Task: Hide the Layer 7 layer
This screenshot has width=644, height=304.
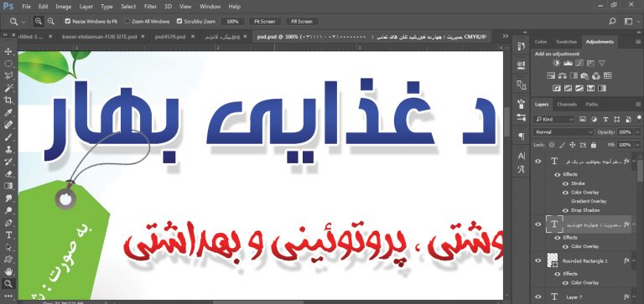Action: click(538, 296)
